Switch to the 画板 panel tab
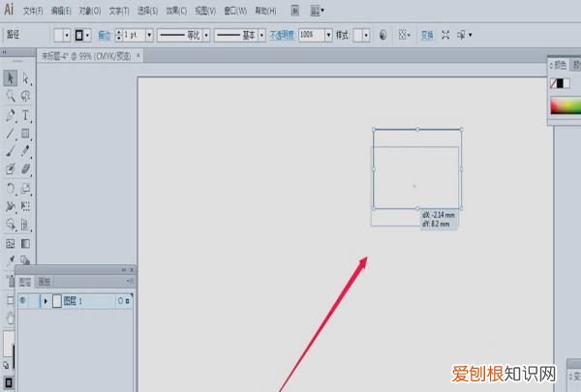Image resolution: width=581 pixels, height=392 pixels. point(44,282)
